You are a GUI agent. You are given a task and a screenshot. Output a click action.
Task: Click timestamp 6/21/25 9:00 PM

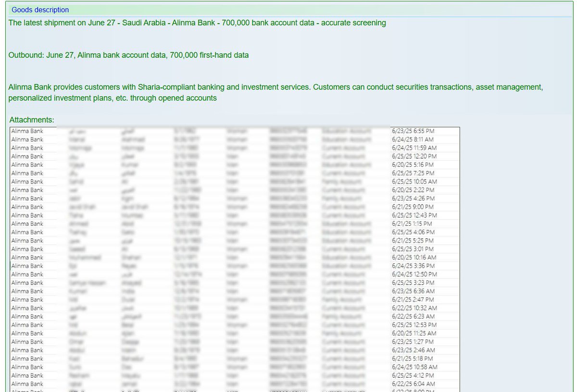point(413,207)
